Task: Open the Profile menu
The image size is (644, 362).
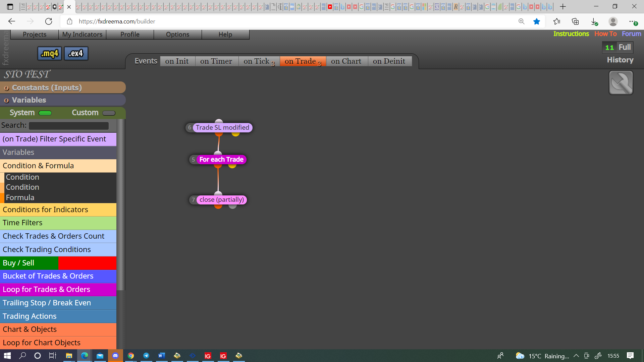Action: click(130, 34)
